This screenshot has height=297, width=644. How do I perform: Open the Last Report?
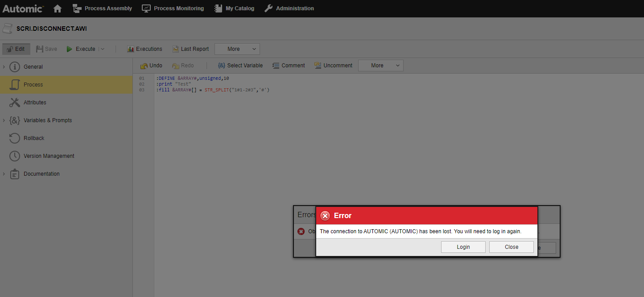190,49
